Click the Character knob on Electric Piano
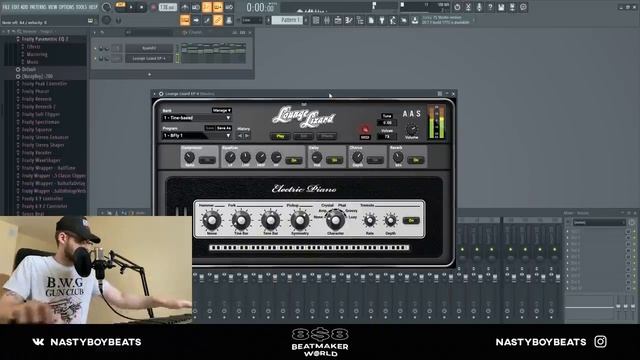 (335, 220)
